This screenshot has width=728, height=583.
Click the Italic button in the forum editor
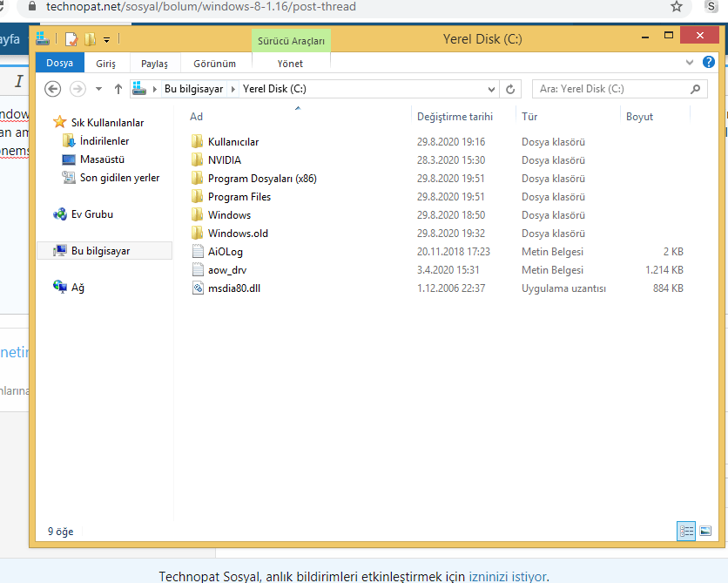(19, 81)
